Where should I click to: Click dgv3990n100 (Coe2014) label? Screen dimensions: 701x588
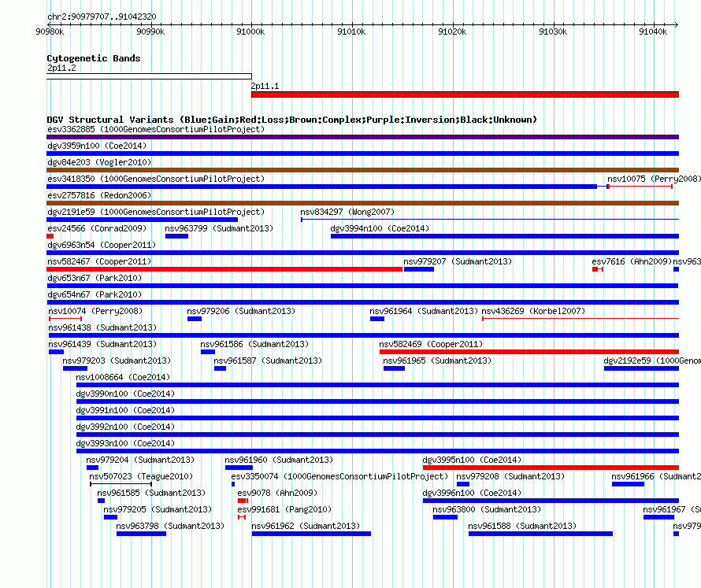(x=125, y=394)
